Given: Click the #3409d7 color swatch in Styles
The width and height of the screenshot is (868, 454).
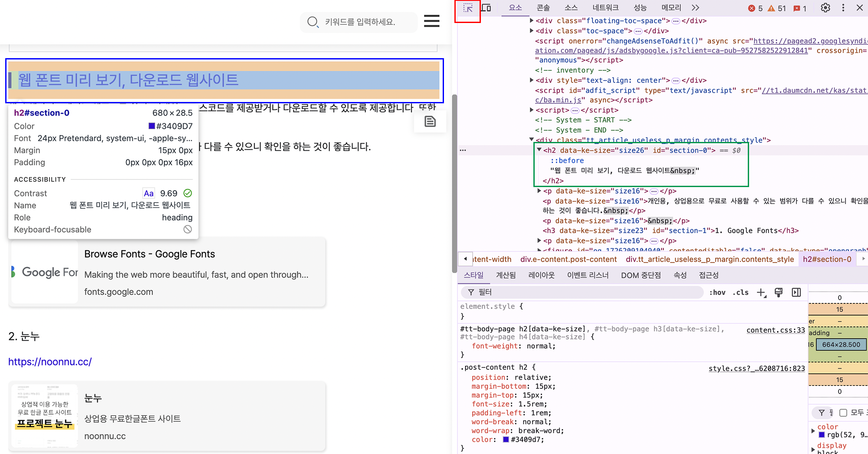Looking at the screenshot, I should pos(506,440).
